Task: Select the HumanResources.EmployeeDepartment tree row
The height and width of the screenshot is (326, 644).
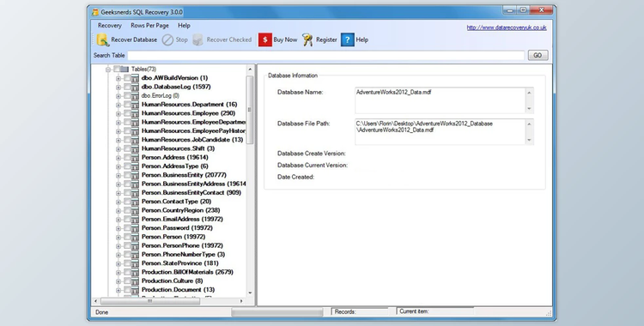Action: 193,122
